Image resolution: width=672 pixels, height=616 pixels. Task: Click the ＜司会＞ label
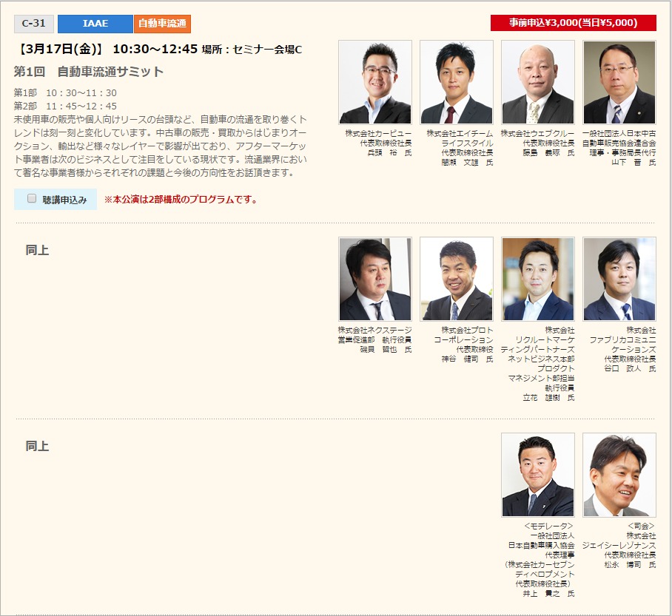point(641,527)
